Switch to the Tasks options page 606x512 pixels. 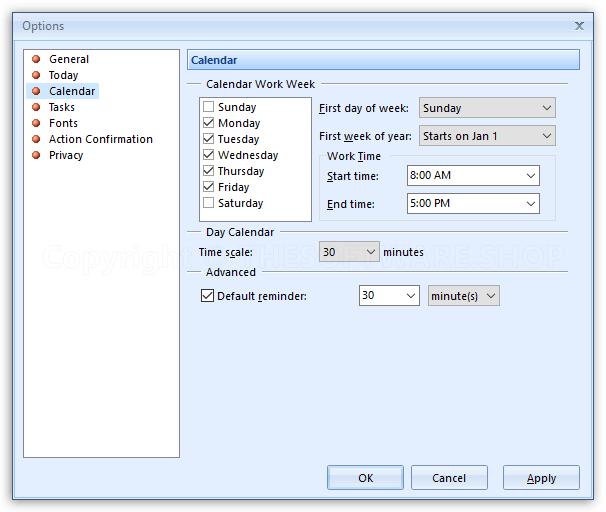click(61, 107)
